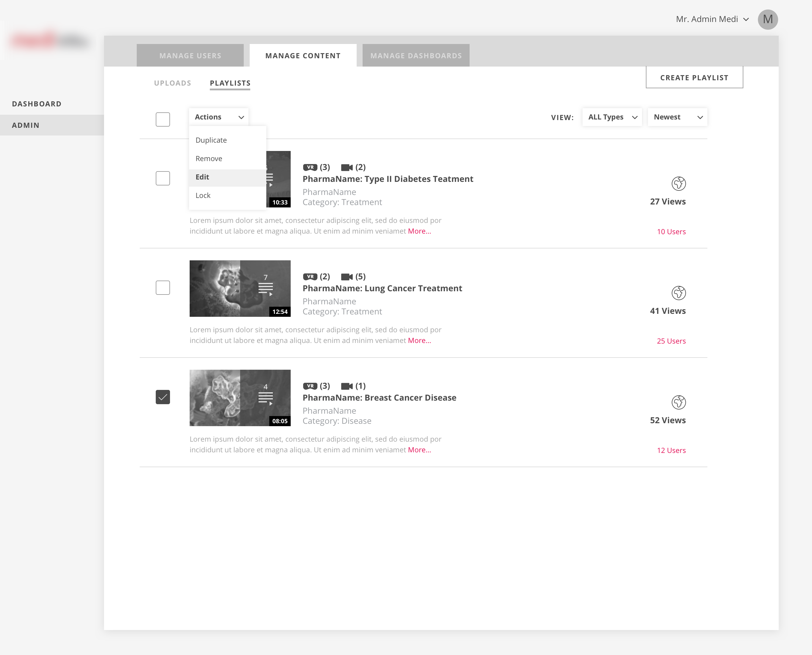
Task: Click the blurred logo in sidebar
Action: click(50, 40)
